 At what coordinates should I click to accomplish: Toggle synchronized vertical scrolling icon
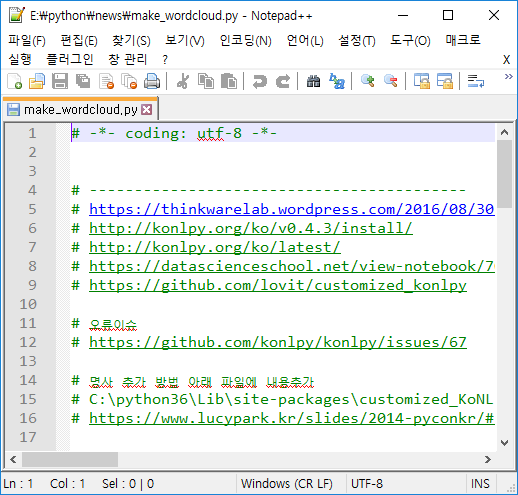tap(422, 81)
